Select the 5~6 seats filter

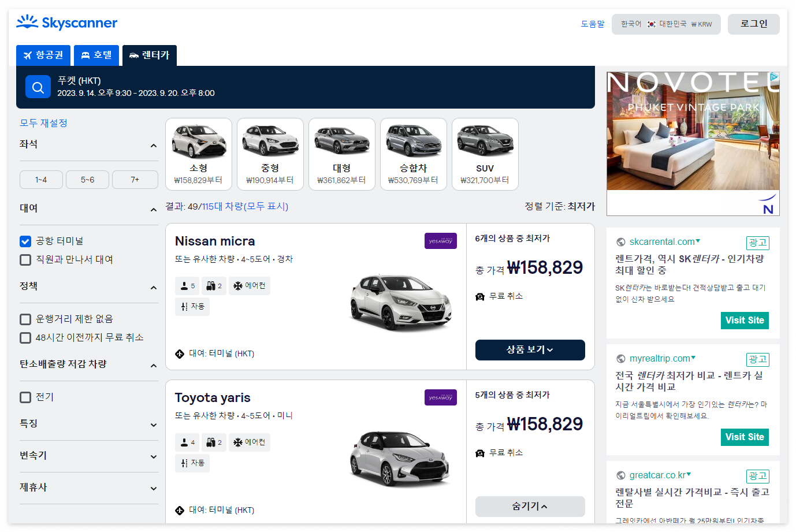87,180
